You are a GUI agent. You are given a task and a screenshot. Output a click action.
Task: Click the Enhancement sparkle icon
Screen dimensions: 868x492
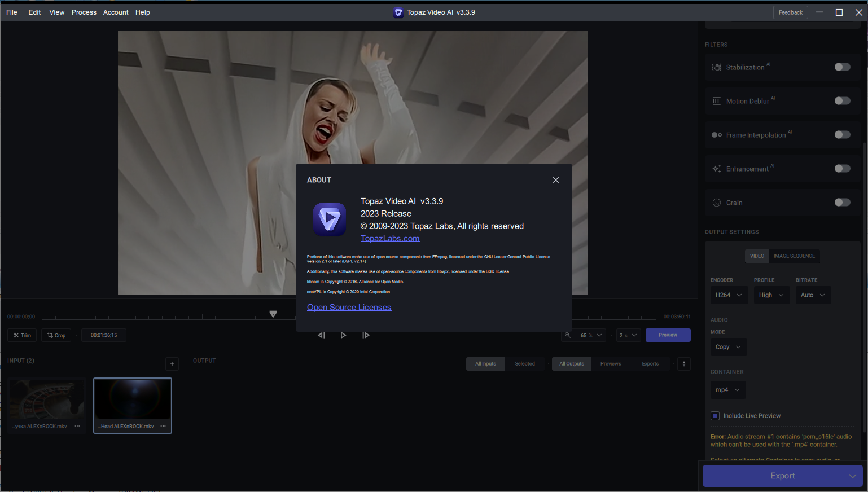(x=717, y=169)
